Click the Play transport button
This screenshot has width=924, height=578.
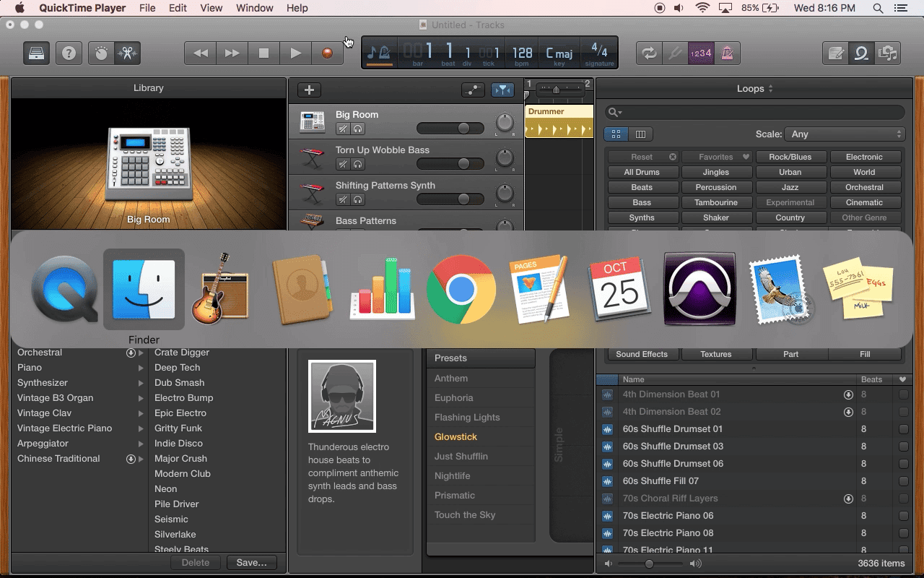(x=296, y=53)
